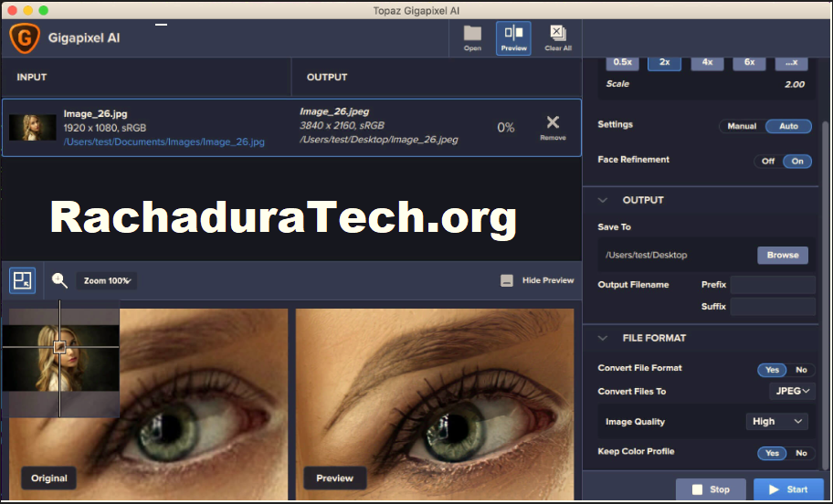Set Keep Color Profile to No
833x504 pixels.
pos(801,453)
